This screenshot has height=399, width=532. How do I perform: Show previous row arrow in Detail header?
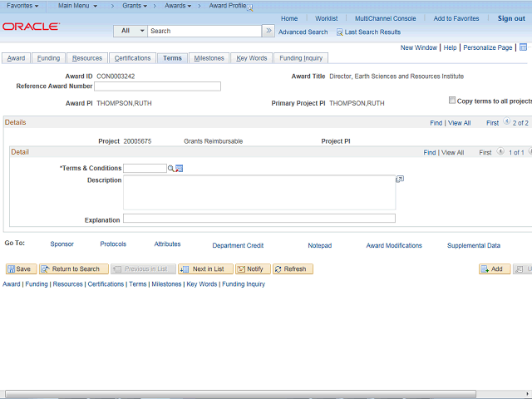pos(500,151)
